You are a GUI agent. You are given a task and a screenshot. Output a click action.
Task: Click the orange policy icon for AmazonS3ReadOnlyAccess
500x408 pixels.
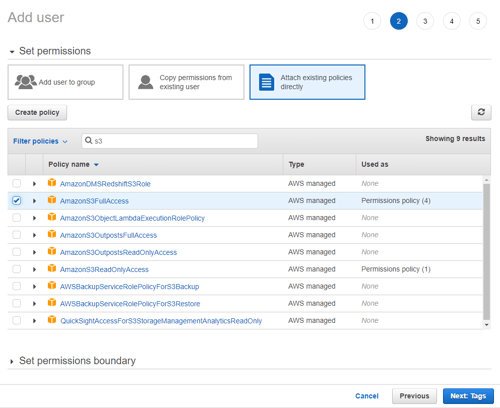[52, 268]
